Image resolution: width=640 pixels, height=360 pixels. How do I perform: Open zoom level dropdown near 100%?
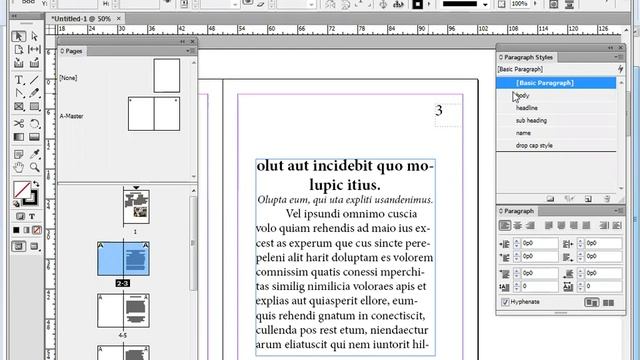[x=535, y=4]
